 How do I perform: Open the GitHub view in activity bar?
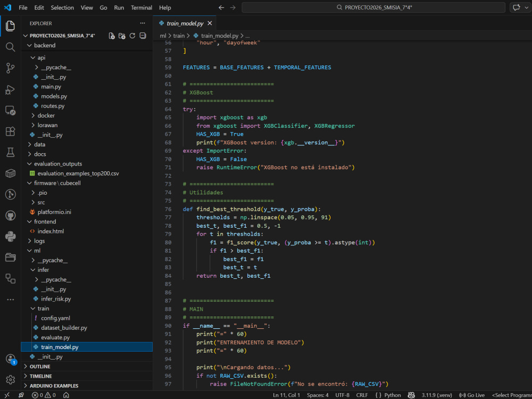pyautogui.click(x=10, y=215)
